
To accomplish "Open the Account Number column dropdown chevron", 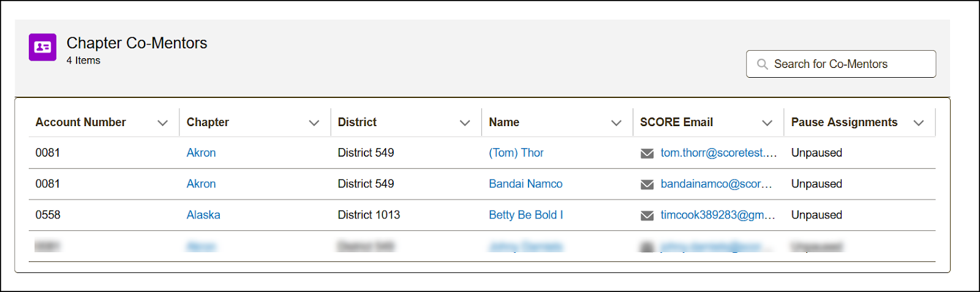I will click(x=162, y=123).
